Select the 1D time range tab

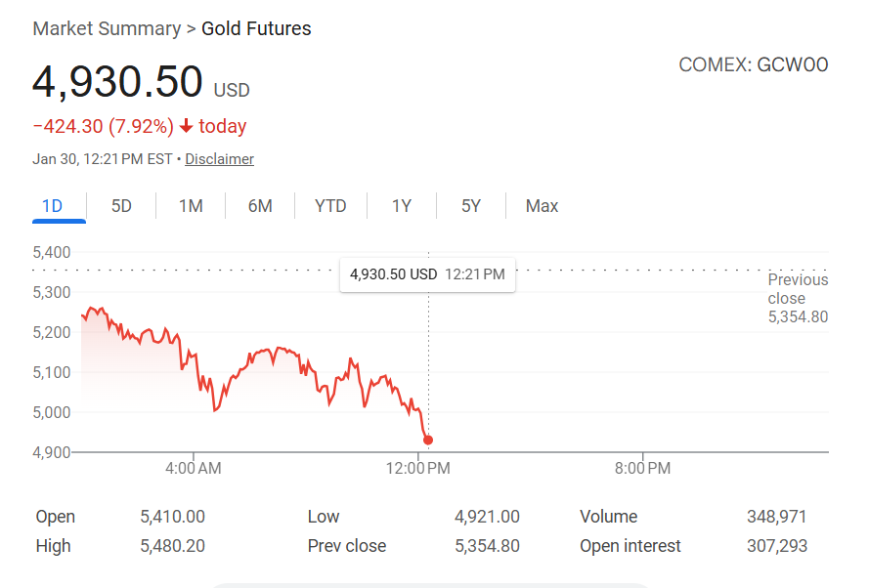(52, 206)
